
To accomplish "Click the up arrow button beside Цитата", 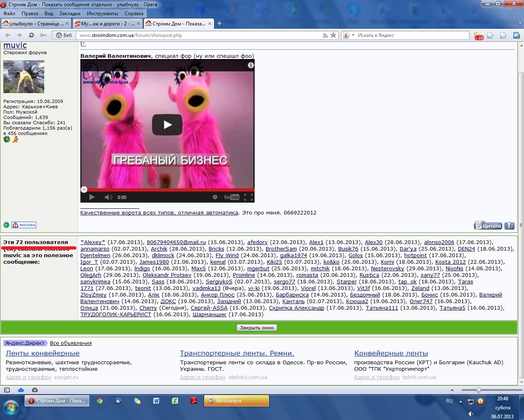I will pyautogui.click(x=509, y=225).
